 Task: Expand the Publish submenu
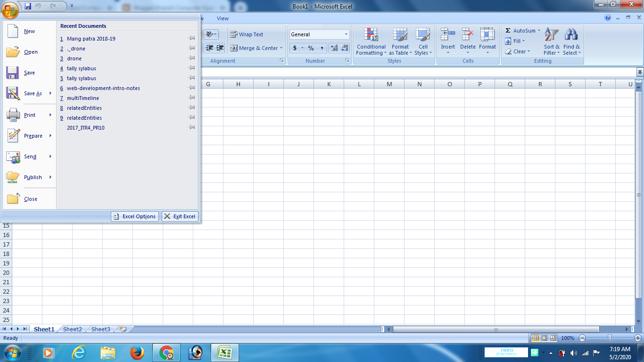point(50,177)
